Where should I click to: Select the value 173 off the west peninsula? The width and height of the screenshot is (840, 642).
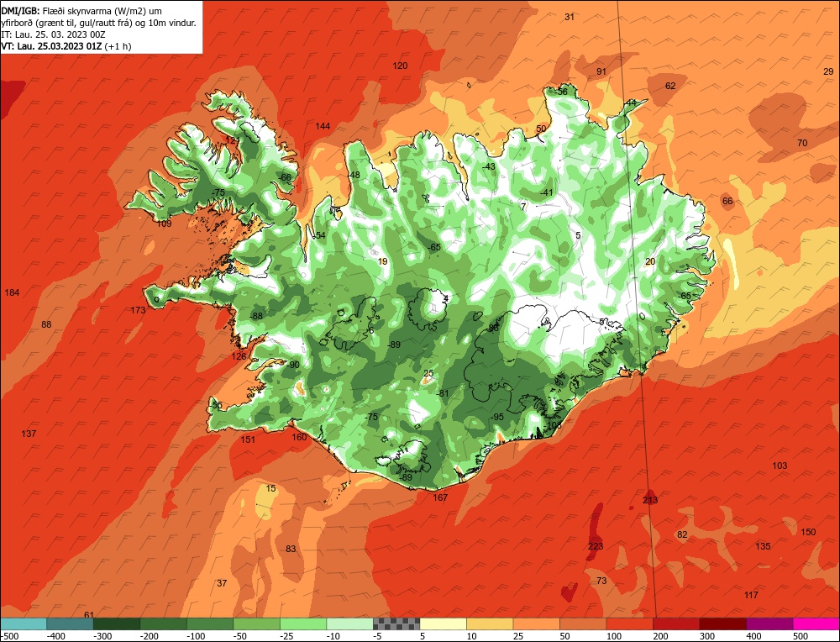[x=138, y=310]
